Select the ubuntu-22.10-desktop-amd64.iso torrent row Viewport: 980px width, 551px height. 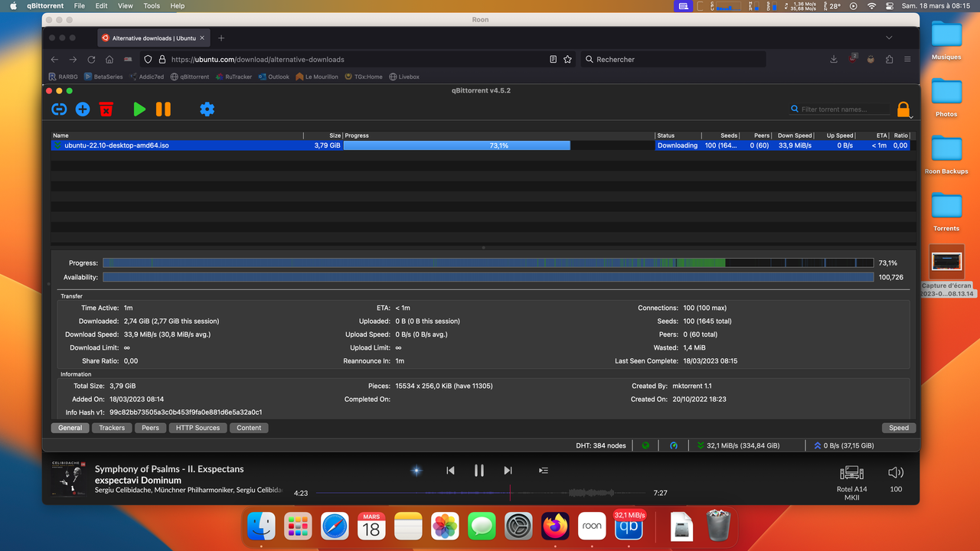480,145
